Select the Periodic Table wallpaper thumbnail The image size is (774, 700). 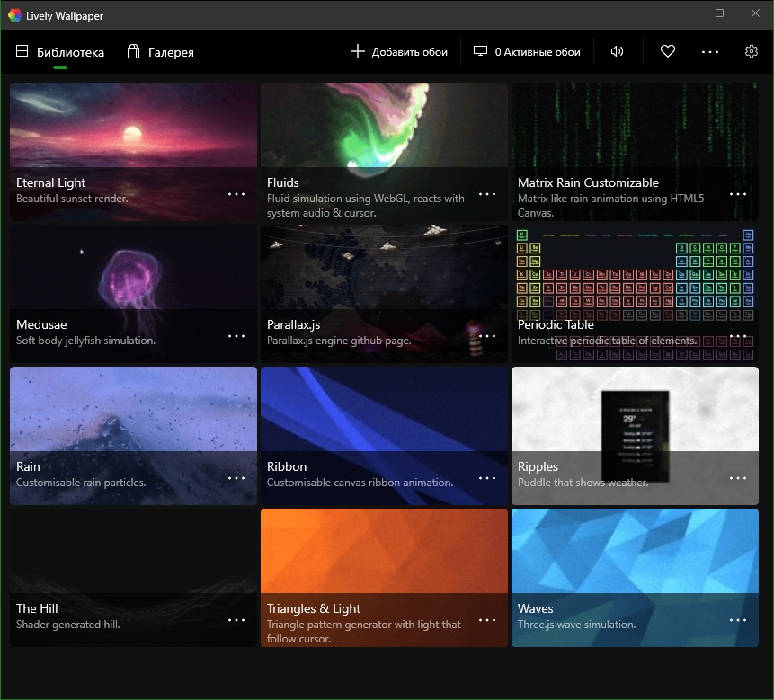(x=635, y=294)
